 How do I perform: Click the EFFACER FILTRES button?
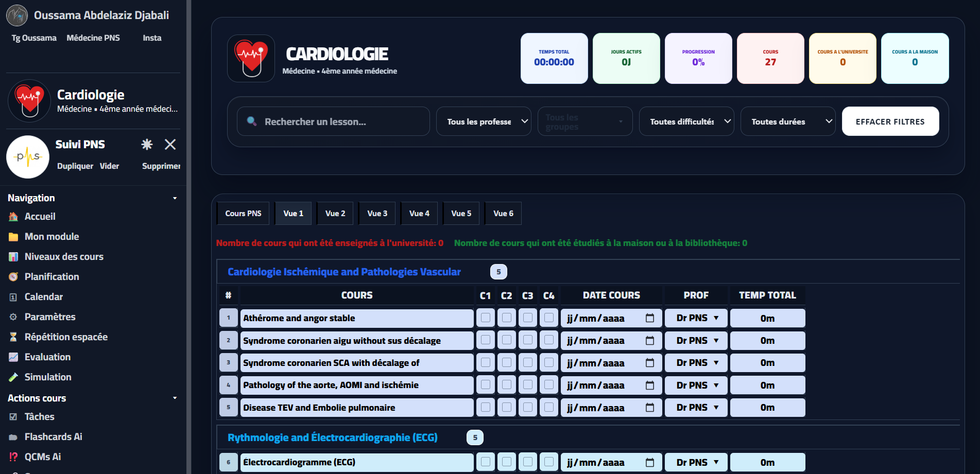[x=890, y=121]
